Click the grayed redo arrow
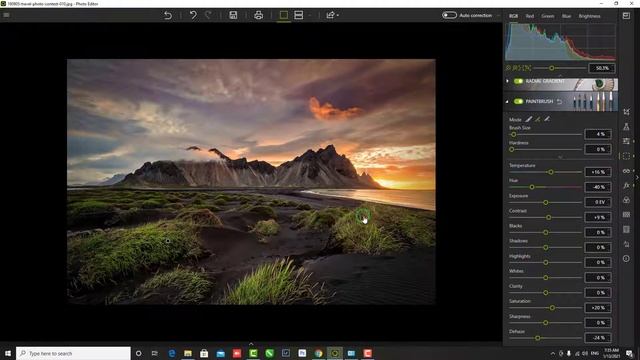Screen dimensions: 640x360 (x=208, y=16)
